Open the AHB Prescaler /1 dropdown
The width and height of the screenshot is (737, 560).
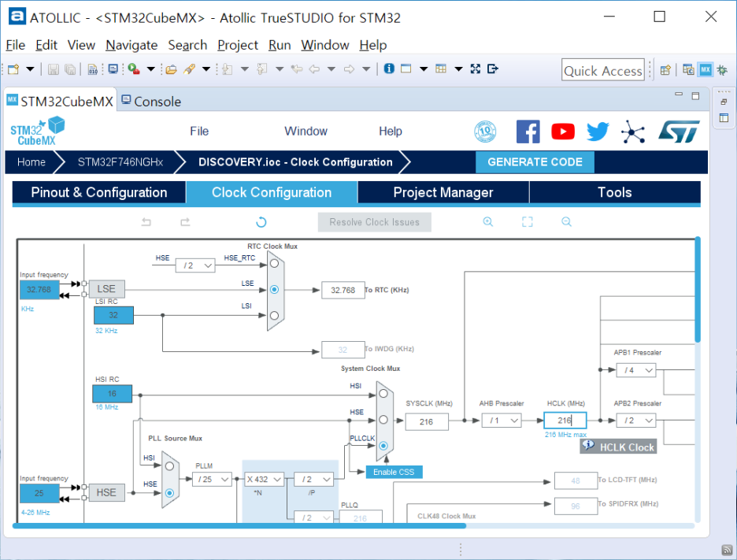(x=502, y=421)
